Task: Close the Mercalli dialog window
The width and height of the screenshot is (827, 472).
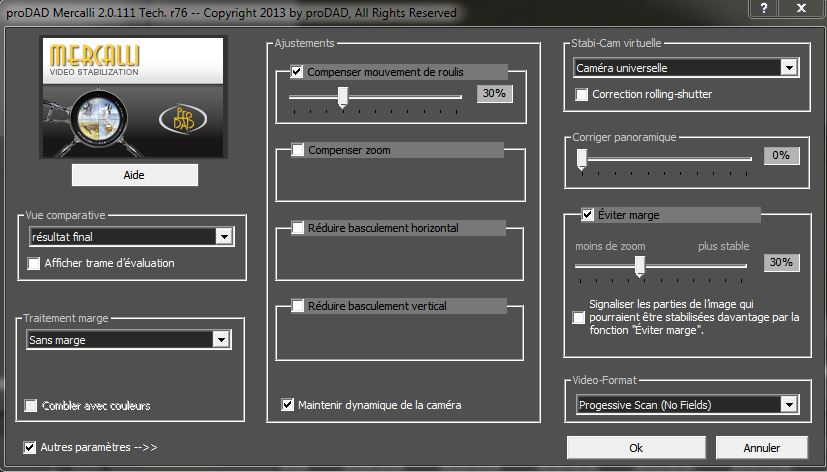Action: [802, 8]
